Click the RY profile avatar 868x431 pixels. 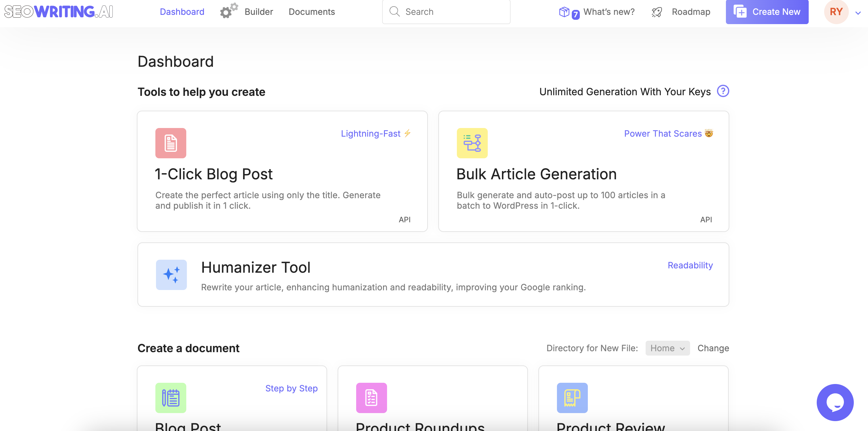pyautogui.click(x=836, y=11)
